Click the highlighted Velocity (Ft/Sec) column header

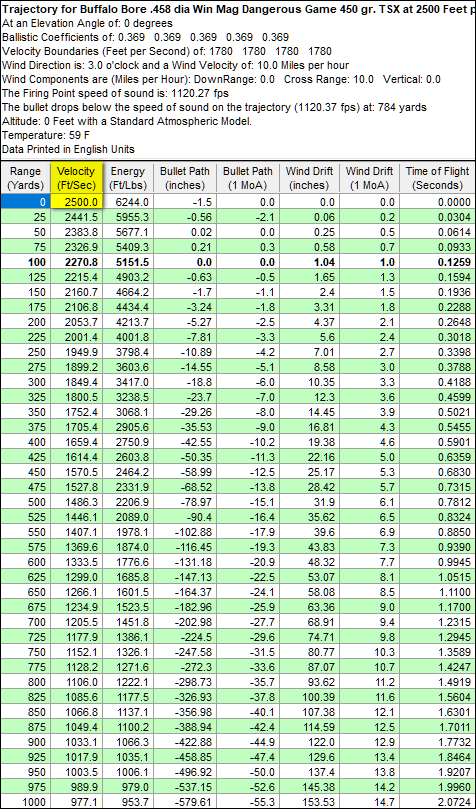click(x=77, y=179)
